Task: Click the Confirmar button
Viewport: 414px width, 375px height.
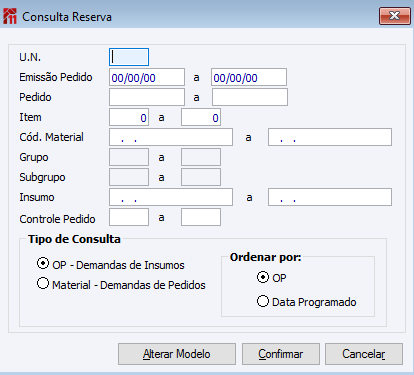Action: click(281, 354)
